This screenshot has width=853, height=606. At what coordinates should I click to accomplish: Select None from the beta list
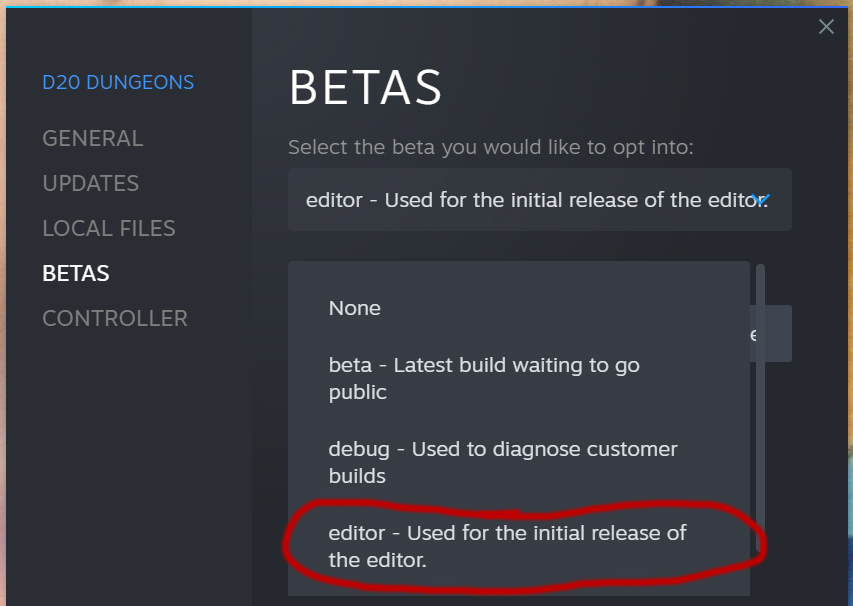point(519,308)
